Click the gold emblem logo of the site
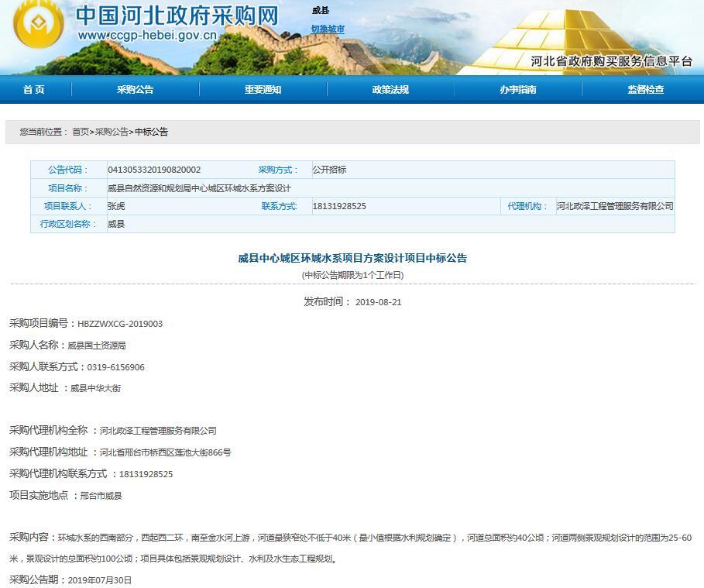Image resolution: width=704 pixels, height=588 pixels. (39, 26)
